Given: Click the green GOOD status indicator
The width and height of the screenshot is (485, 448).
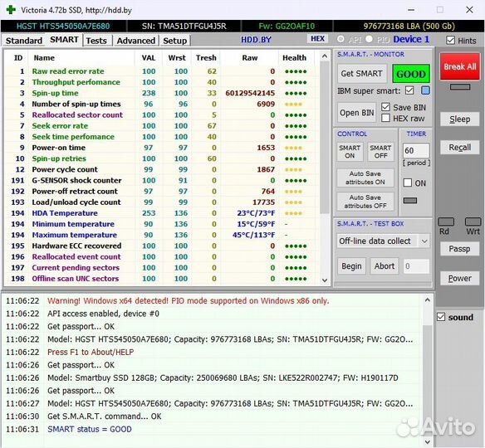Looking at the screenshot, I should [411, 74].
